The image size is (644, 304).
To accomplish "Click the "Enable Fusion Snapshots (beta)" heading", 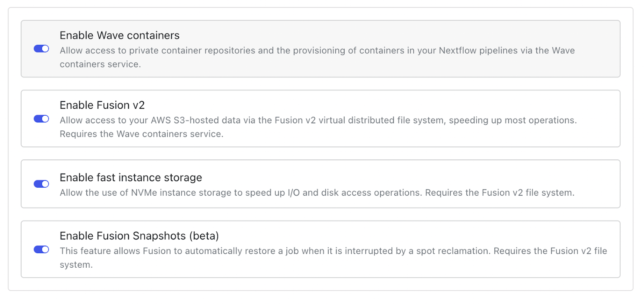I will point(139,236).
